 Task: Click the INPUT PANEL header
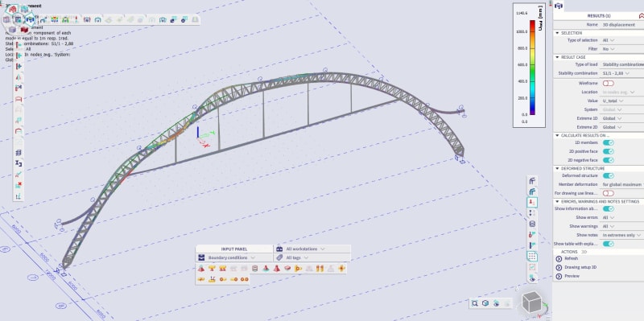pyautogui.click(x=234, y=249)
